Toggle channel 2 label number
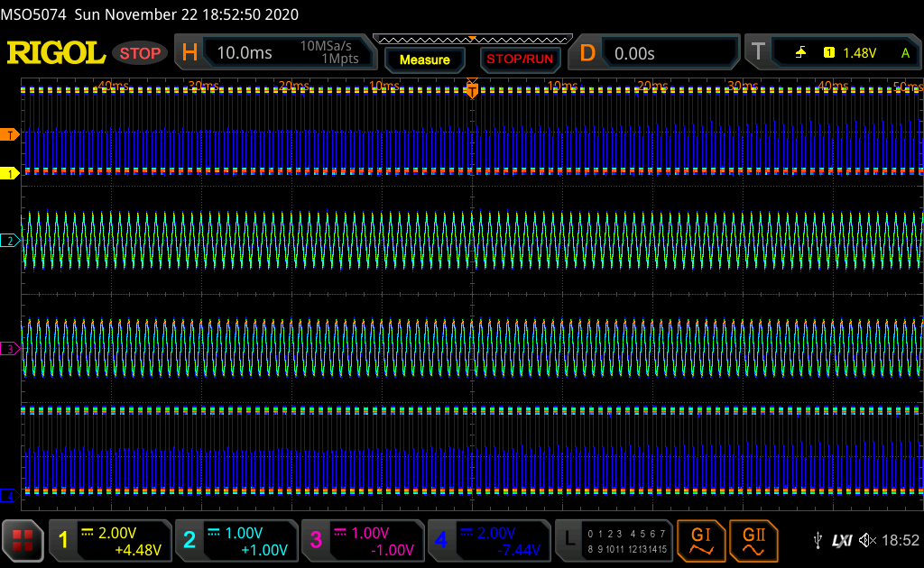924x568 pixels. [189, 540]
